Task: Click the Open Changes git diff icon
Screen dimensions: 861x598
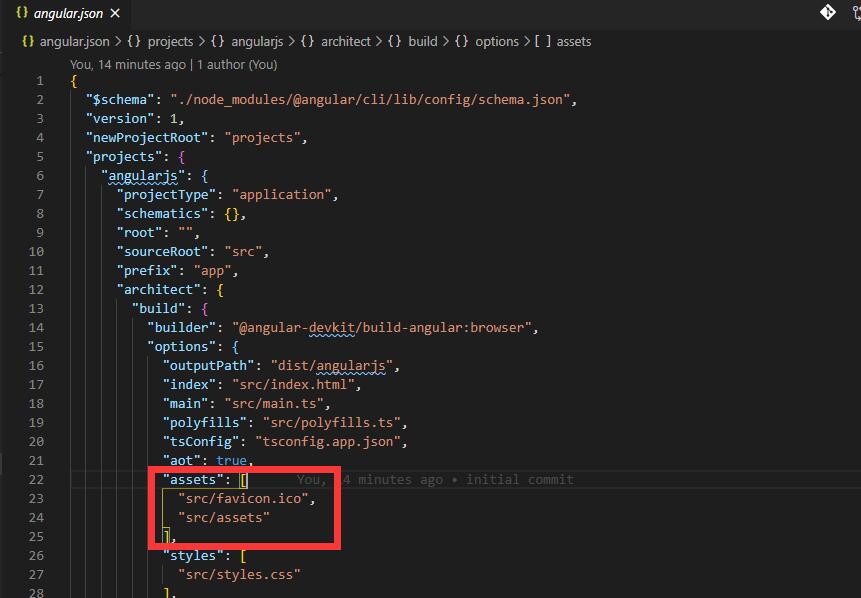Action: [x=826, y=13]
